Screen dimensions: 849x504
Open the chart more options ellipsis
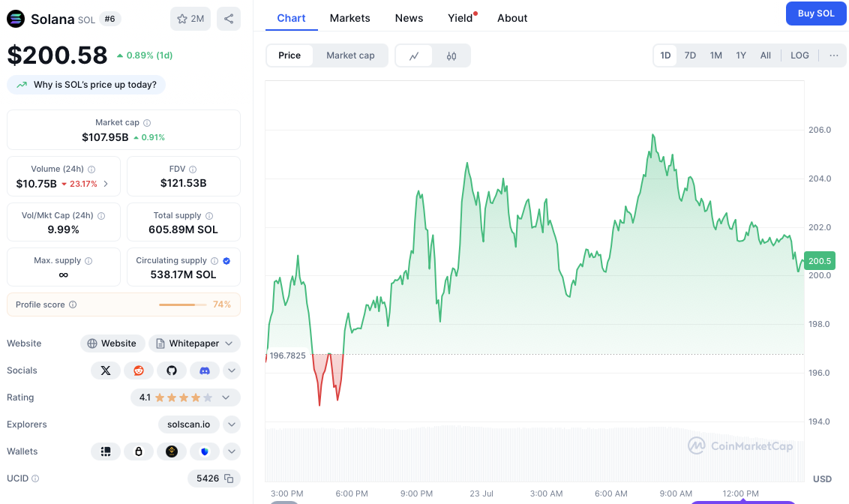(x=834, y=55)
